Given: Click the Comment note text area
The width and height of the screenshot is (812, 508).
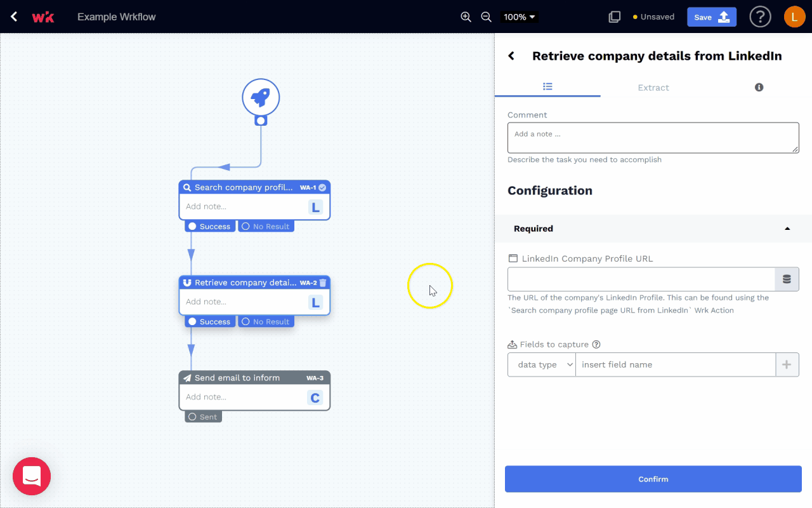Looking at the screenshot, I should 653,138.
